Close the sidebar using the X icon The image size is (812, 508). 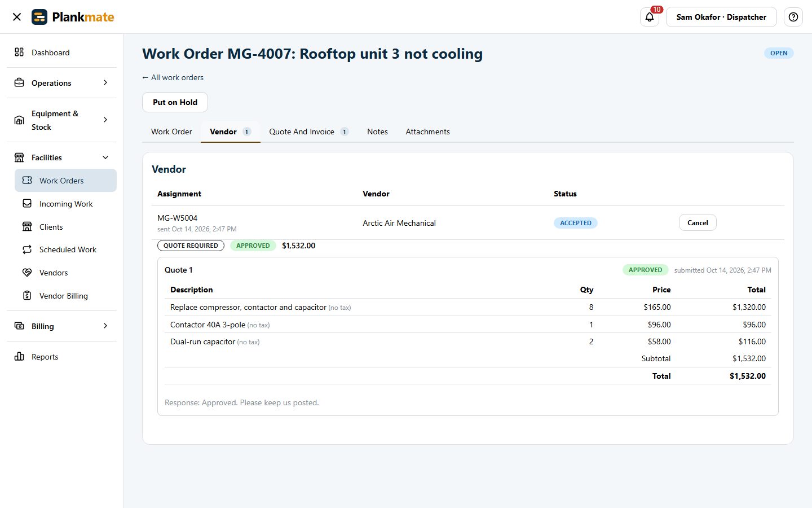click(17, 17)
